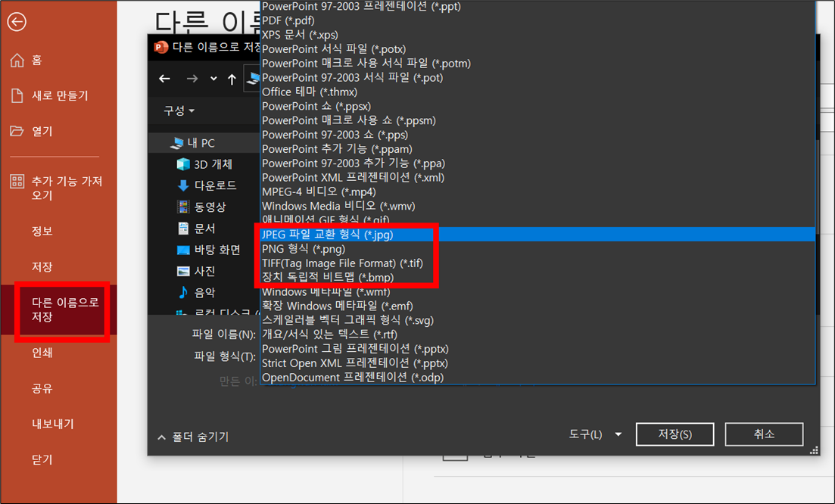Click the 문서 document icon
835x504 pixels.
pyautogui.click(x=183, y=229)
